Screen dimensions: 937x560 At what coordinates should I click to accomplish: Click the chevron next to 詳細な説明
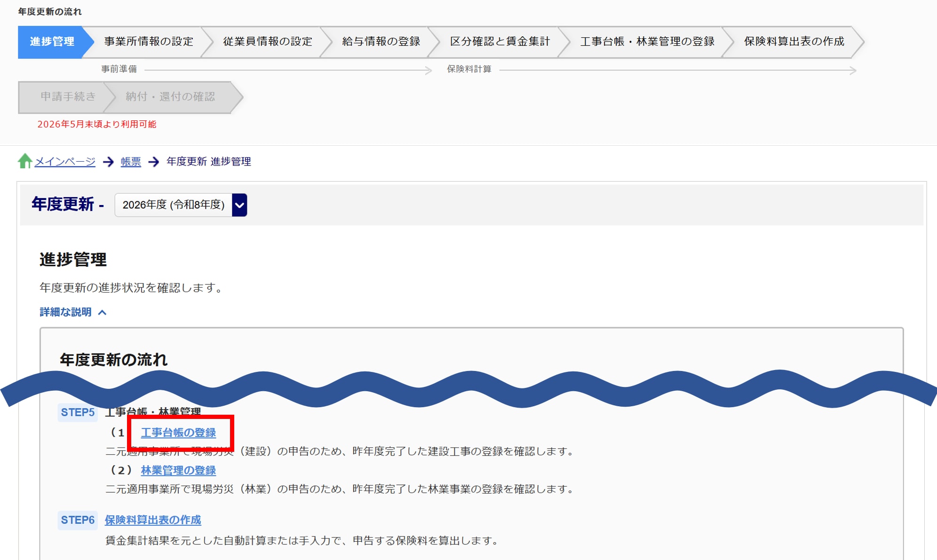pos(103,313)
